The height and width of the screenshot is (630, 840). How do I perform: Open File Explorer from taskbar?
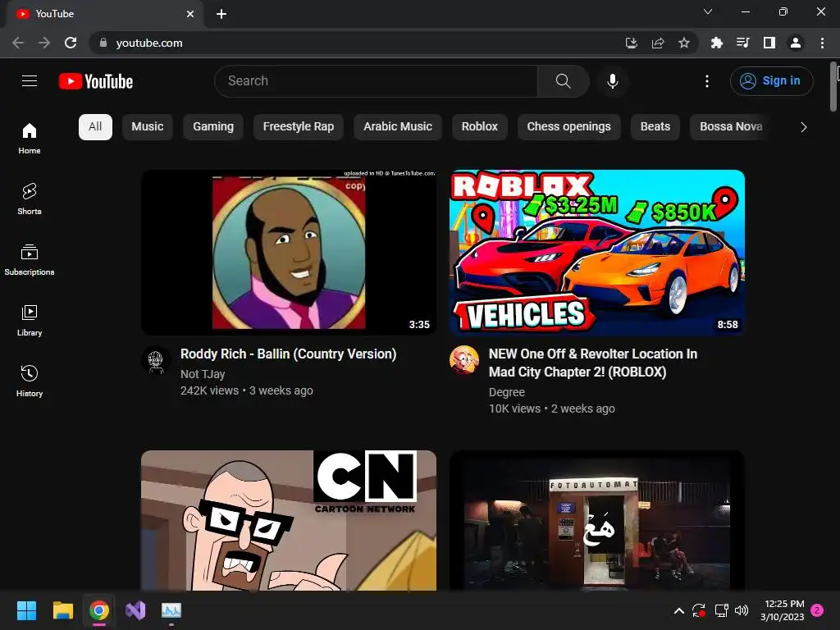tap(62, 610)
